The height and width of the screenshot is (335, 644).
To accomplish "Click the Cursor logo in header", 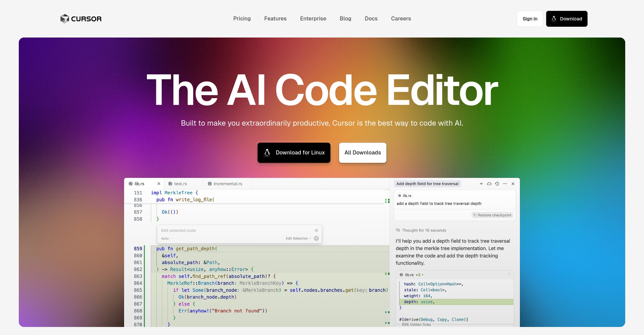I will [81, 19].
